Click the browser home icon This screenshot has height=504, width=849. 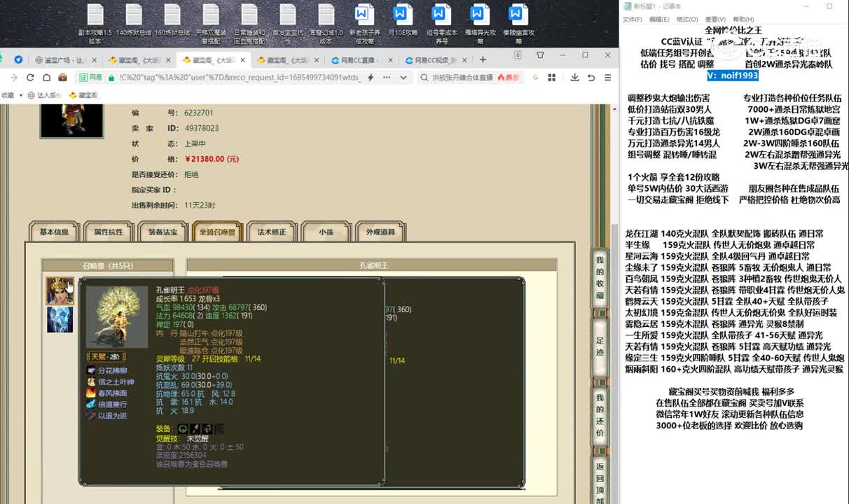(x=46, y=78)
